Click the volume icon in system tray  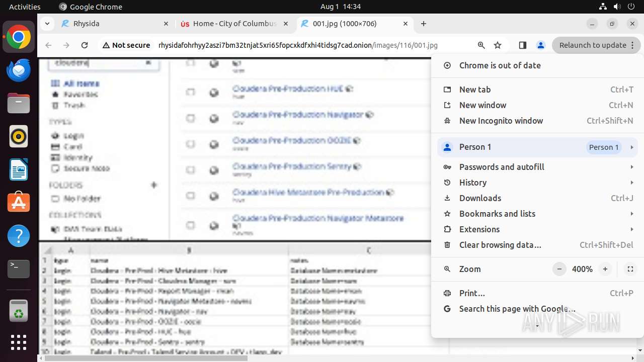click(617, 7)
